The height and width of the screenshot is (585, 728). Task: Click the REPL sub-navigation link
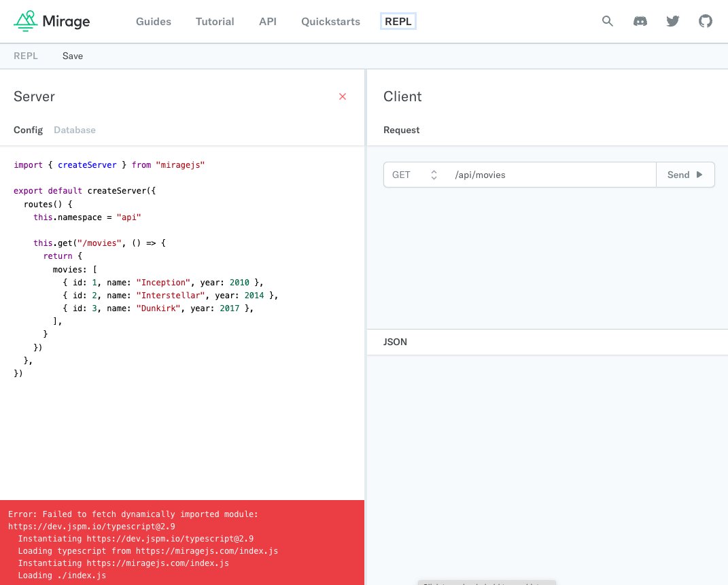pos(26,56)
